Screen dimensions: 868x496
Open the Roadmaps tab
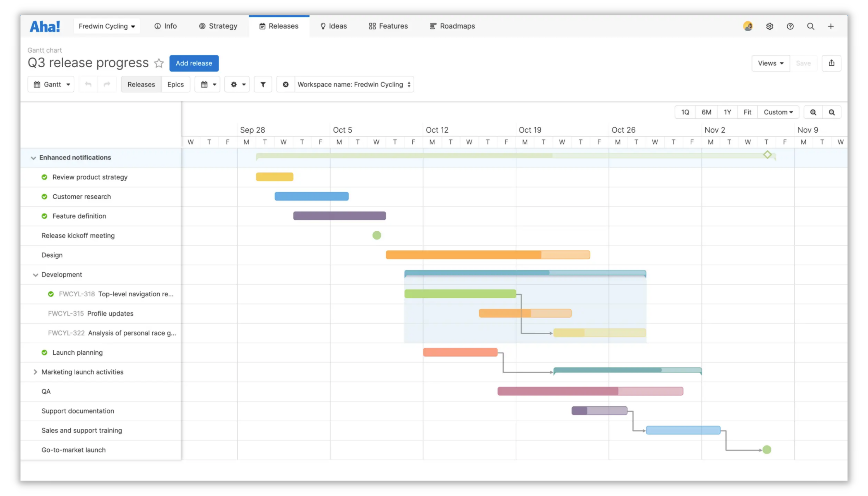click(x=452, y=26)
